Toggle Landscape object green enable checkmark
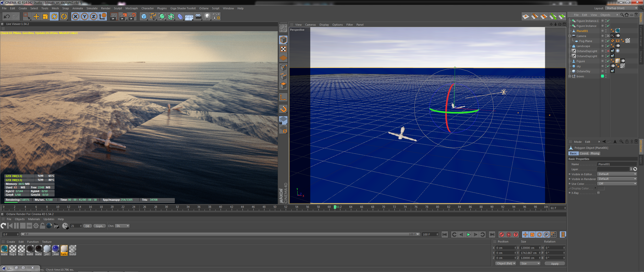Viewport: 644px width, 272px height. (x=608, y=46)
